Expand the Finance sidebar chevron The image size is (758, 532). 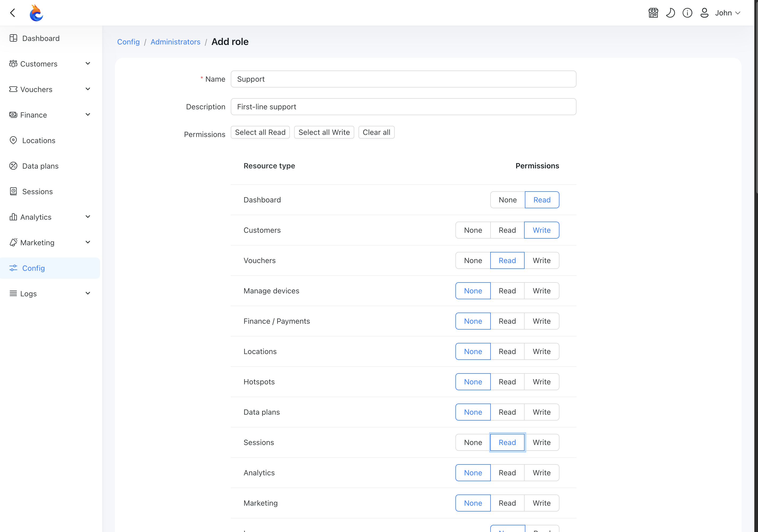coord(88,115)
